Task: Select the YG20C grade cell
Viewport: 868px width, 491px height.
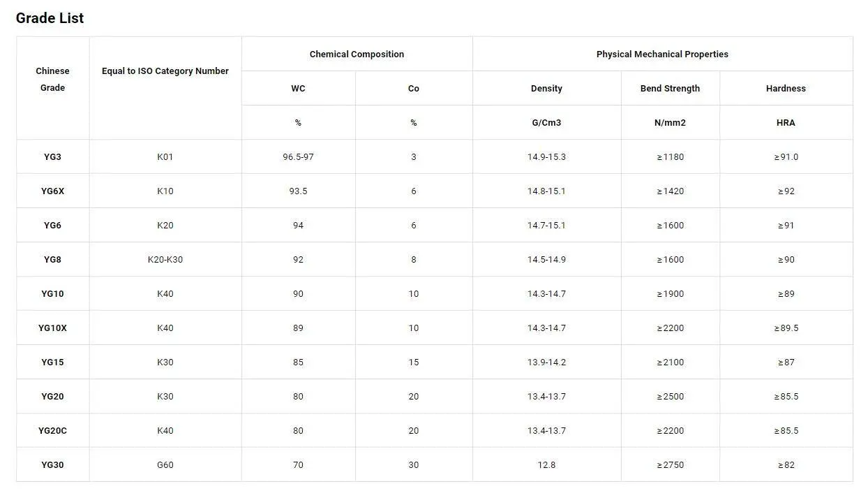Action: pos(53,430)
